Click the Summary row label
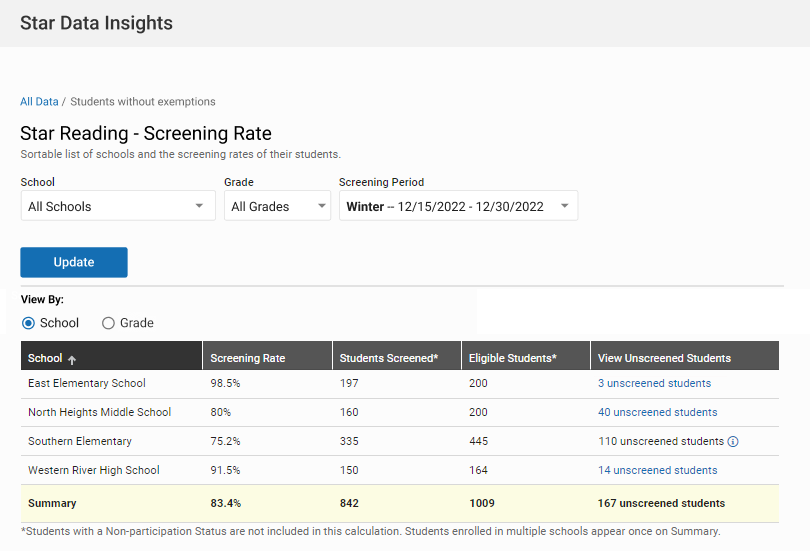This screenshot has width=810, height=553. click(52, 503)
